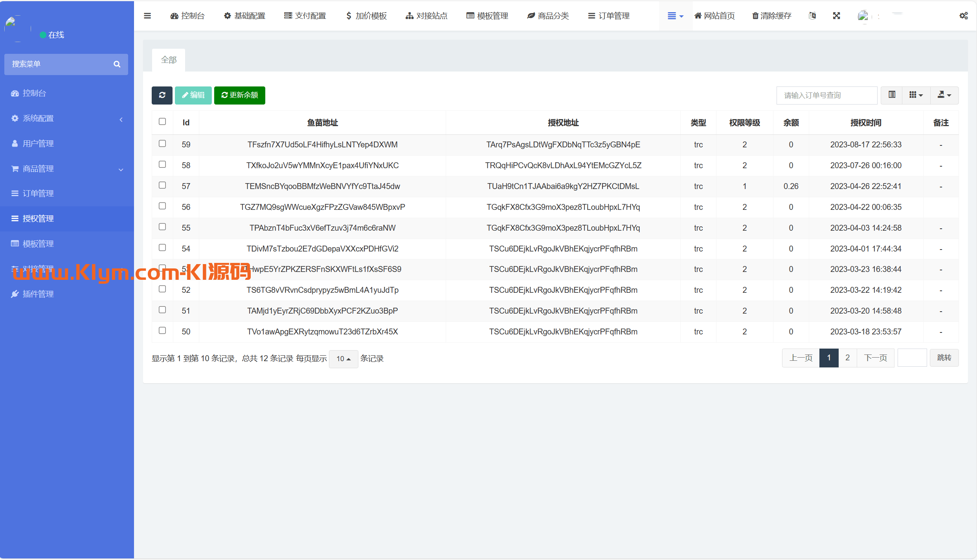This screenshot has height=560, width=977.
Task: Open the export data dropdown
Action: [x=944, y=95]
